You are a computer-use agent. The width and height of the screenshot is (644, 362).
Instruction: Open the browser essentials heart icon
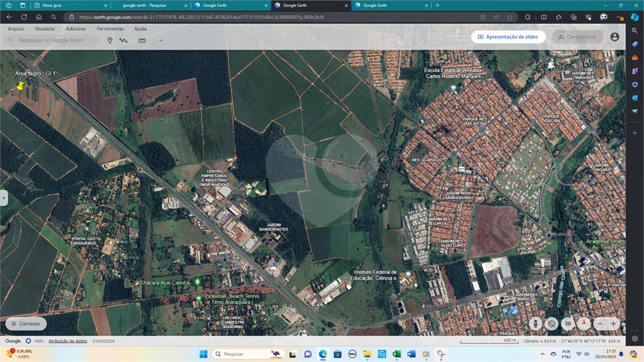click(588, 17)
